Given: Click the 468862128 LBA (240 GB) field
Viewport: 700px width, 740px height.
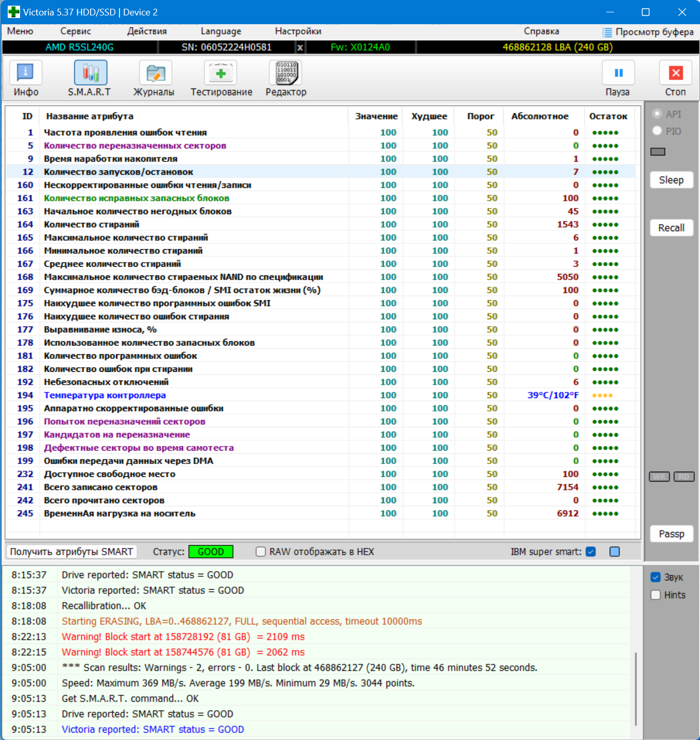Looking at the screenshot, I should click(x=557, y=47).
